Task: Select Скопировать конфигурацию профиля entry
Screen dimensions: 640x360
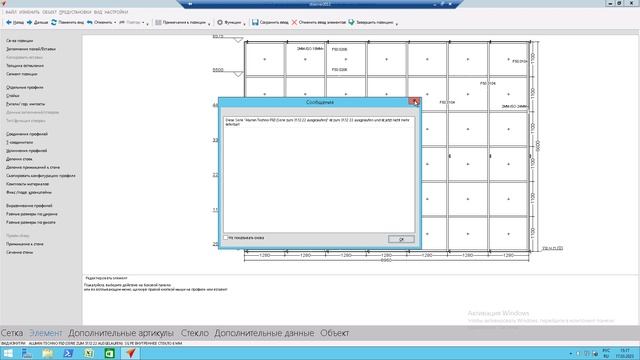Action: 41,176
